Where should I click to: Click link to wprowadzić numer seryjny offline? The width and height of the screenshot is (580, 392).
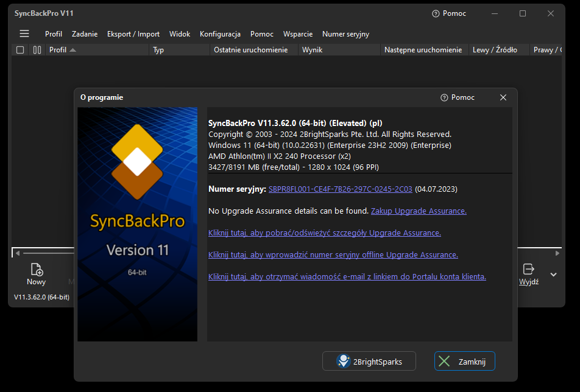click(333, 254)
